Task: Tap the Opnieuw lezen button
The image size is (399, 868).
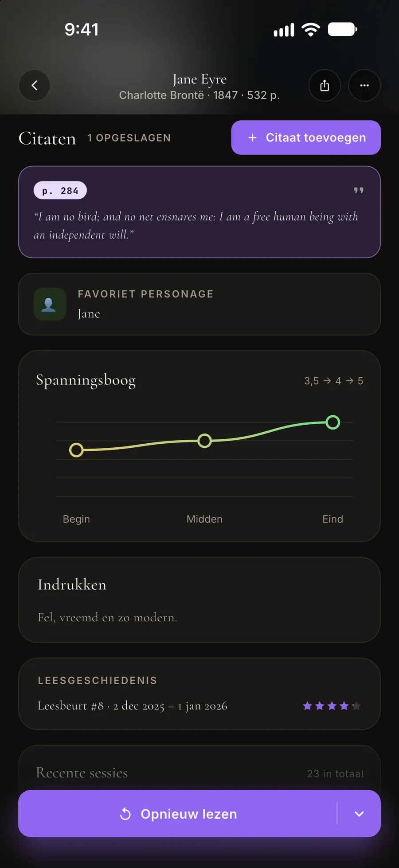Action: pos(178,813)
